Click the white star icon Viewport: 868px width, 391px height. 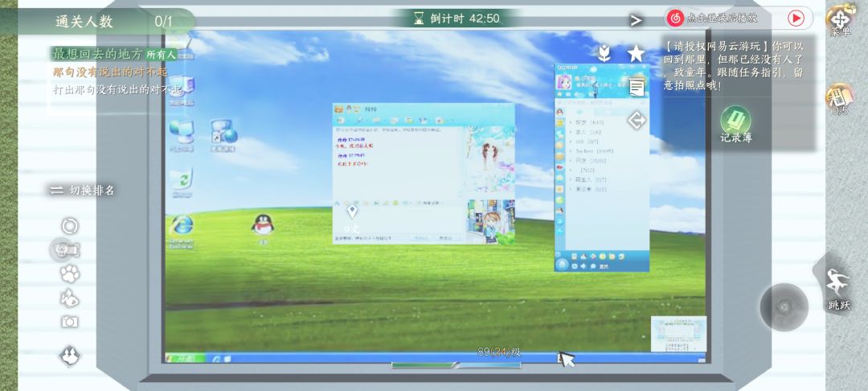coord(636,54)
